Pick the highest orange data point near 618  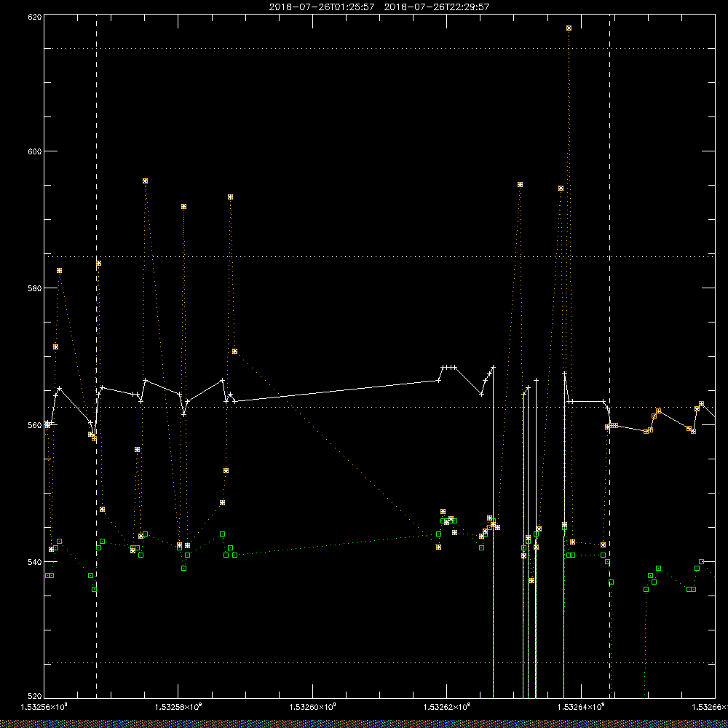click(x=569, y=28)
